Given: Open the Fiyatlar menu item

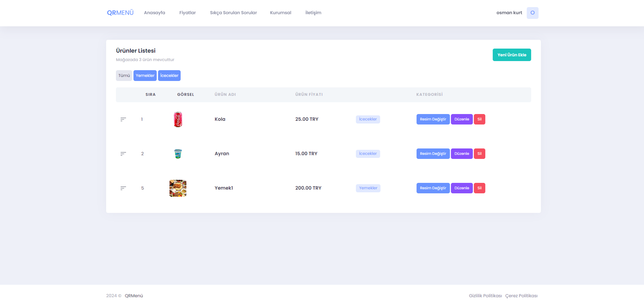Looking at the screenshot, I should pyautogui.click(x=187, y=13).
